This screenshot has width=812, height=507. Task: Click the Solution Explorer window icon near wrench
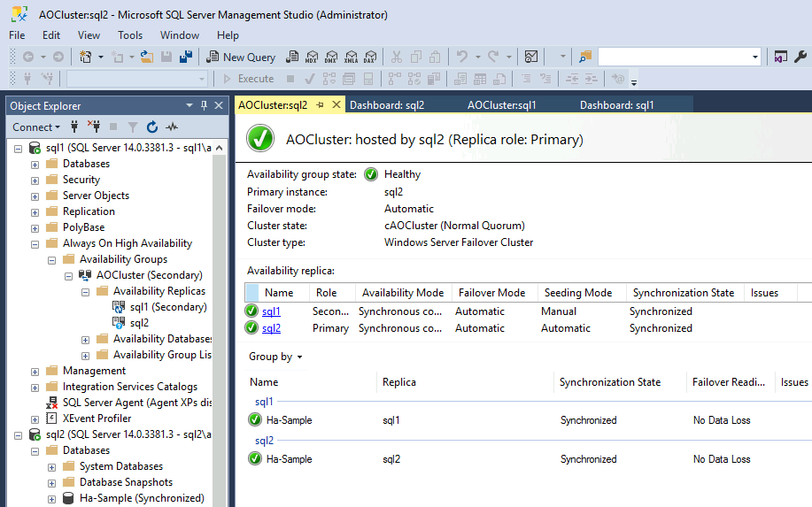tap(780, 57)
